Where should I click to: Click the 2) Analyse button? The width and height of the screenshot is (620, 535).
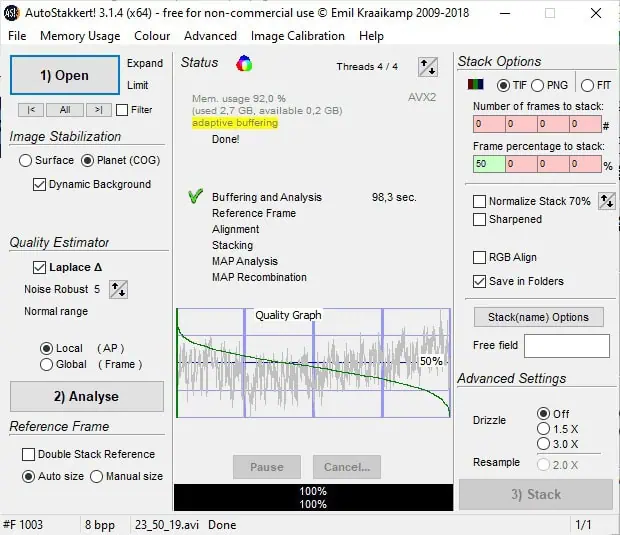tap(87, 396)
